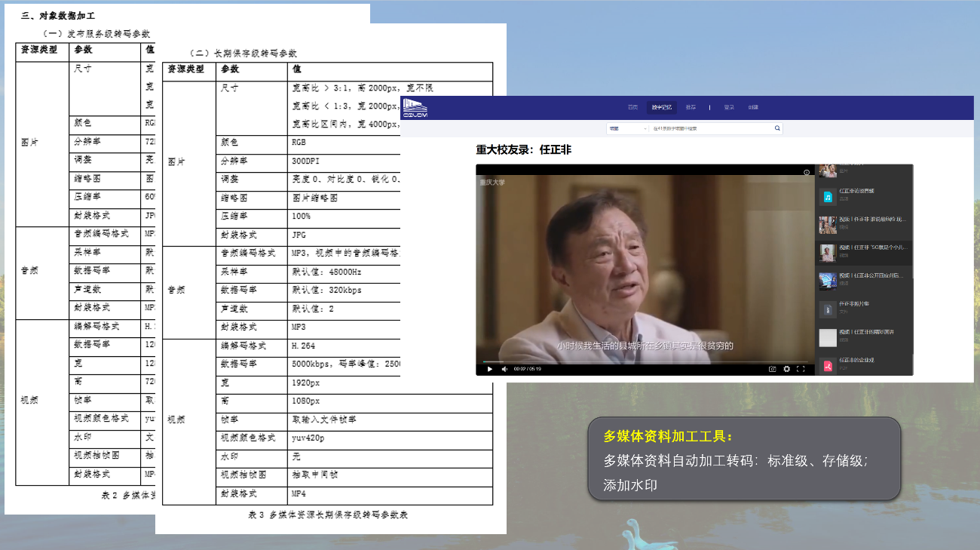Screen dimensions: 980x550
Task: Click the video subtitle text 小时候我生活的县城
Action: click(645, 346)
